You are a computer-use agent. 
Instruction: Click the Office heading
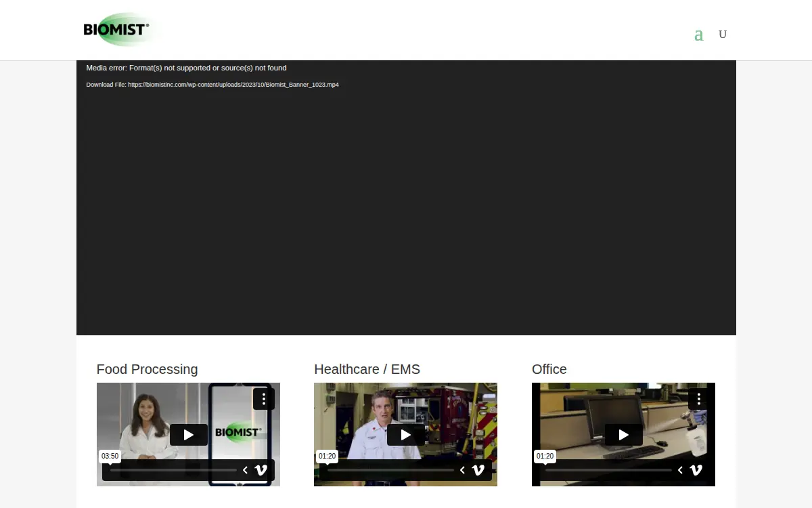(x=549, y=369)
